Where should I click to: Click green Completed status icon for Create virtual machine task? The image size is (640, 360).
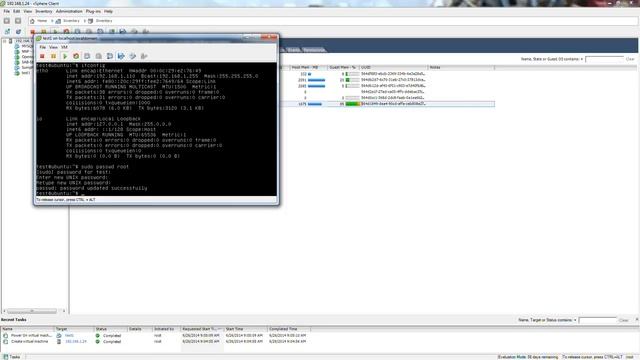[x=98, y=341]
